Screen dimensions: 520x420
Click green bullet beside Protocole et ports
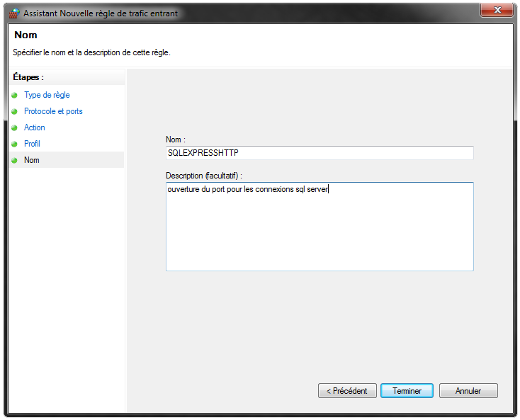[x=14, y=112]
